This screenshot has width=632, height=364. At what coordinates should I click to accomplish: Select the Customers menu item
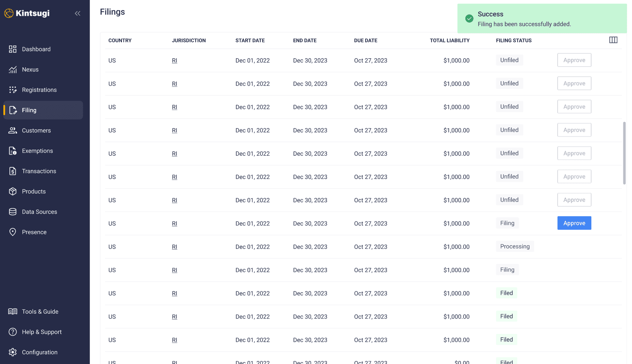point(43,130)
